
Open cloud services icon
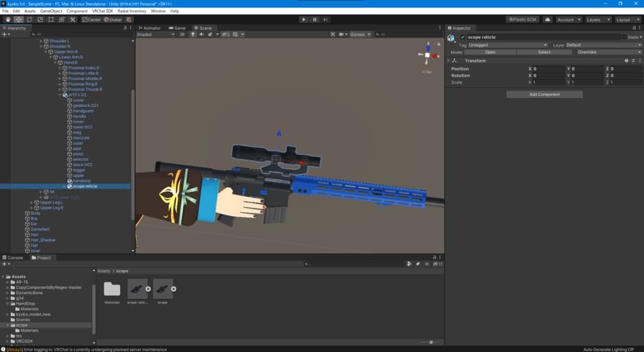pyautogui.click(x=547, y=20)
